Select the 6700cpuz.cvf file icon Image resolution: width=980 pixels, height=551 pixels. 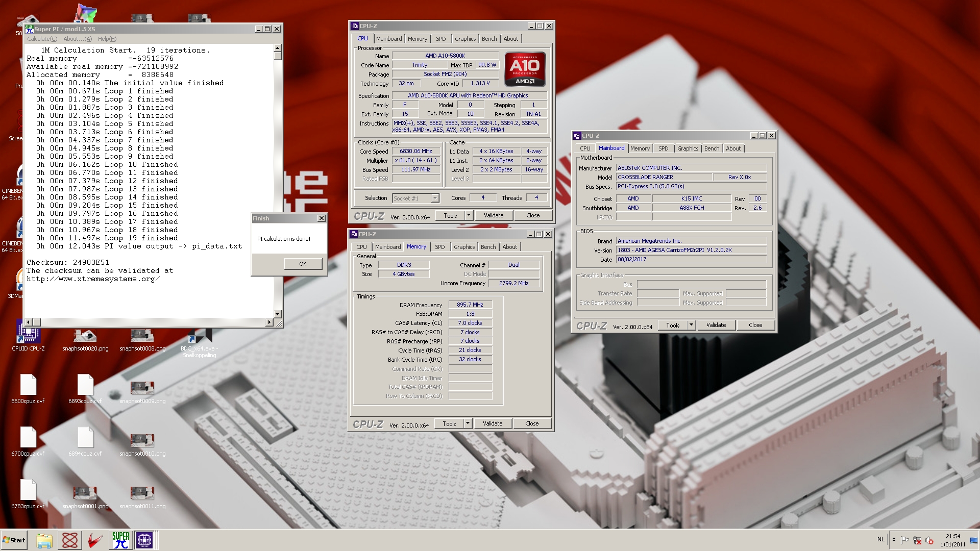[x=28, y=441]
